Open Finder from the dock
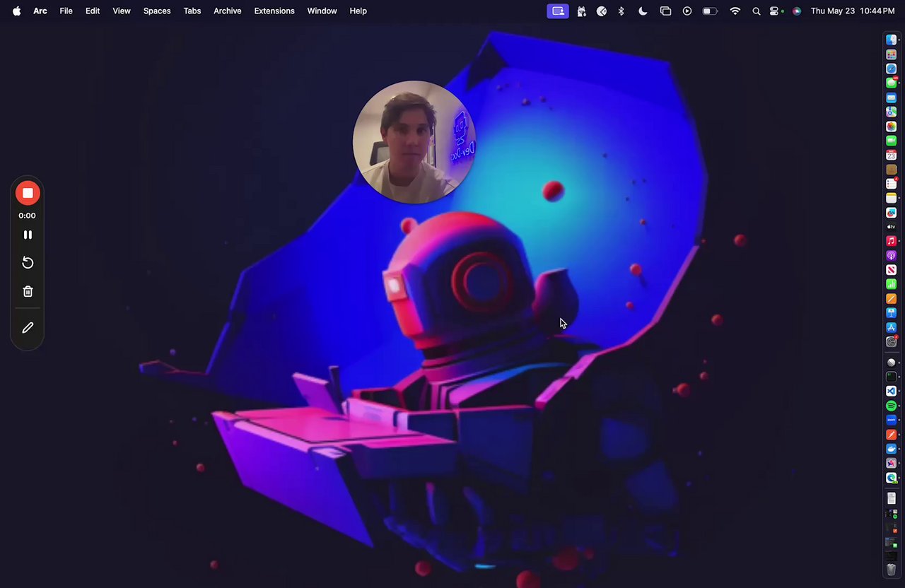Viewport: 905px width, 588px height. 892,40
